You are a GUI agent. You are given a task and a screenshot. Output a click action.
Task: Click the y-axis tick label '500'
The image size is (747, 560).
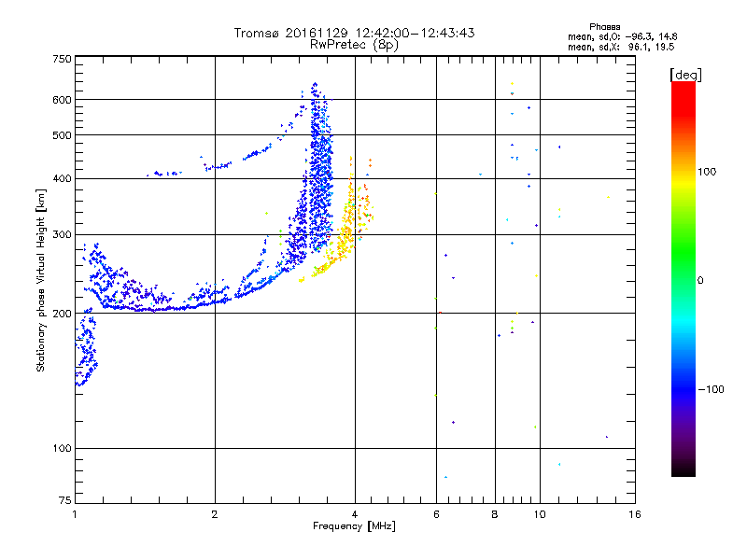pos(63,135)
